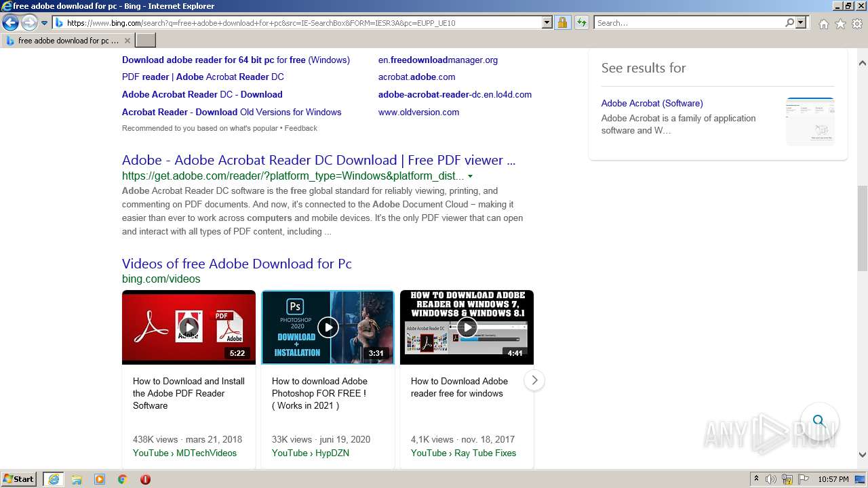
Task: Click bing.com/videos green link
Action: [161, 279]
